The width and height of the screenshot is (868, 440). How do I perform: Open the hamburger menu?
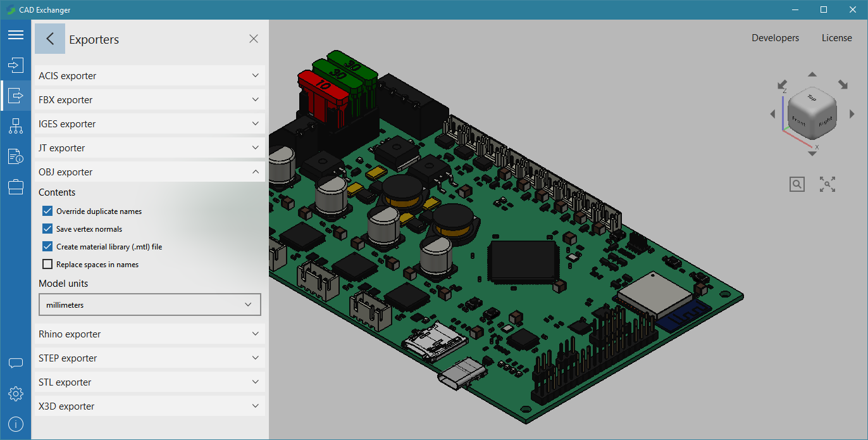click(15, 34)
